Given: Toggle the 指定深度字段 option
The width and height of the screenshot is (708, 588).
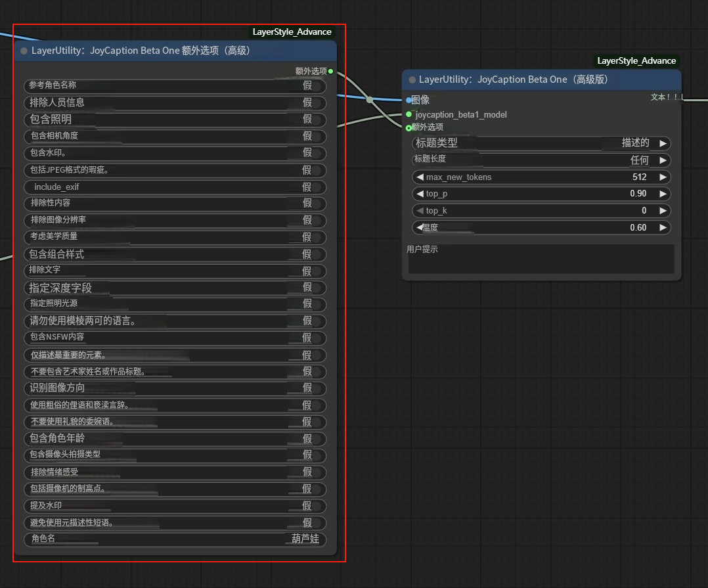Looking at the screenshot, I should pyautogui.click(x=175, y=288).
